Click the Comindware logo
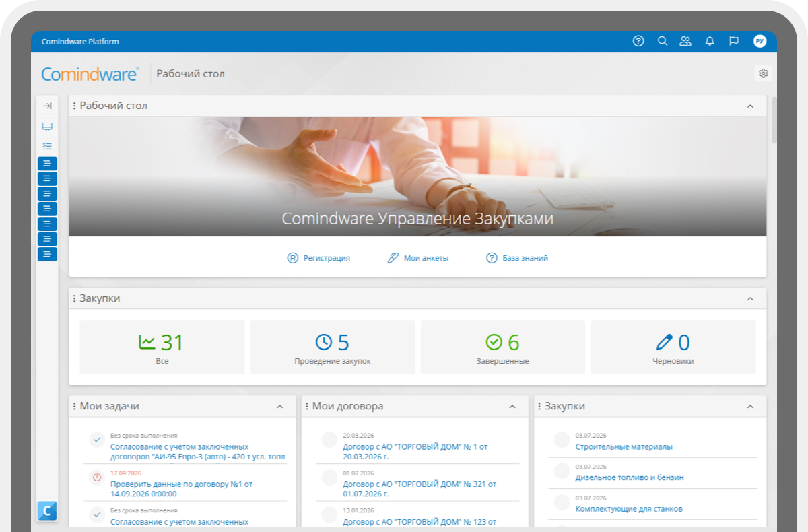This screenshot has height=532, width=808. (90, 73)
